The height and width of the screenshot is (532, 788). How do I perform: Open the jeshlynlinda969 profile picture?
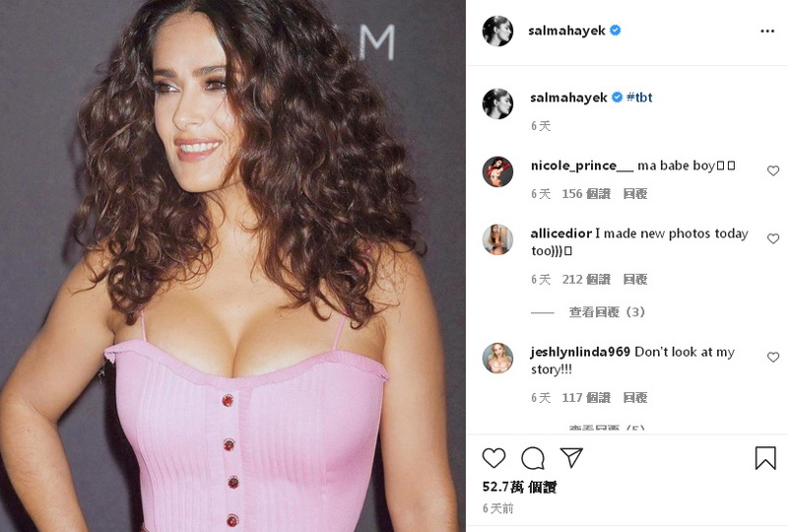point(497,358)
